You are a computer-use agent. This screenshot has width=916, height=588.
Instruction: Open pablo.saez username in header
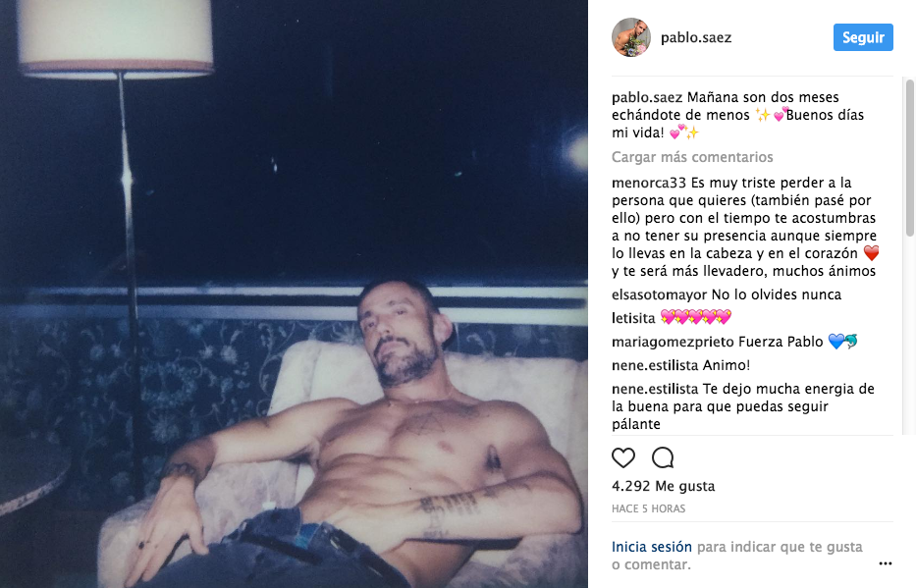point(696,37)
